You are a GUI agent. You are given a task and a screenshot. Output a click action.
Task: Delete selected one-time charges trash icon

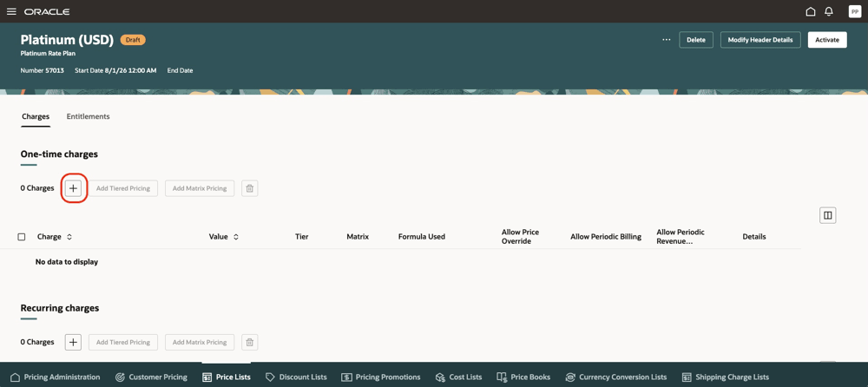click(x=250, y=188)
